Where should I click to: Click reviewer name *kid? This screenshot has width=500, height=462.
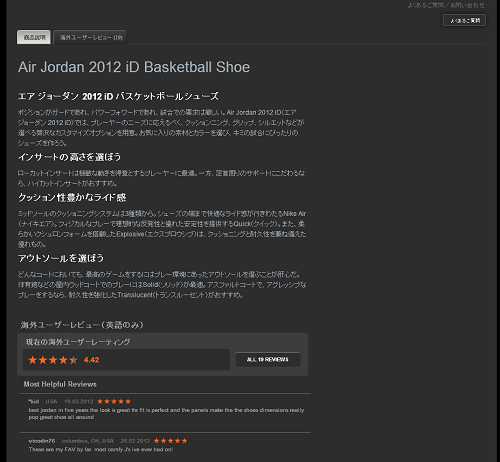click(34, 401)
